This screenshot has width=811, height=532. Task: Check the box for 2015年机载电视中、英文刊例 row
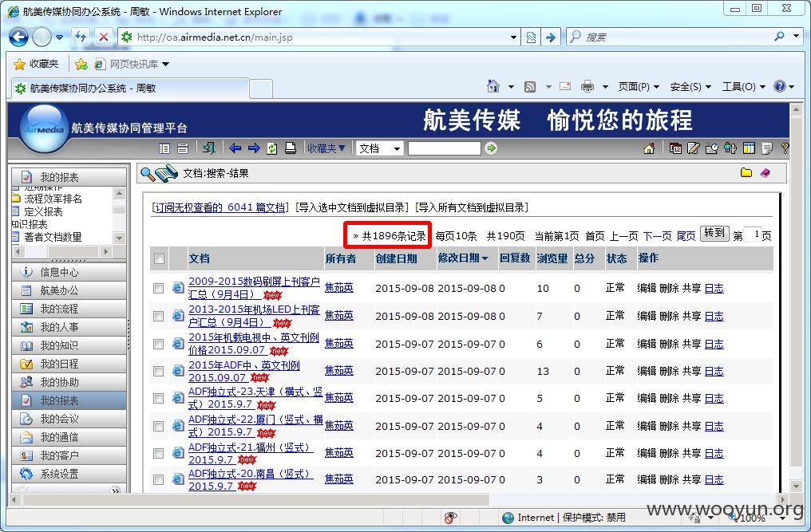point(158,345)
